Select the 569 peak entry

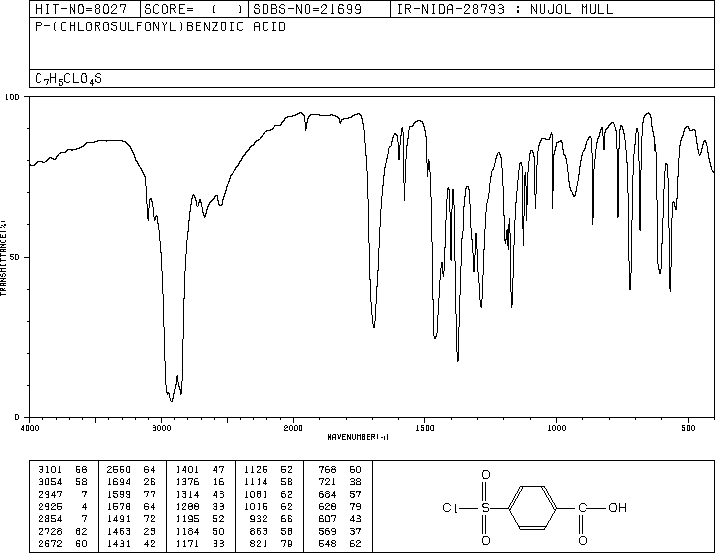tap(340, 531)
